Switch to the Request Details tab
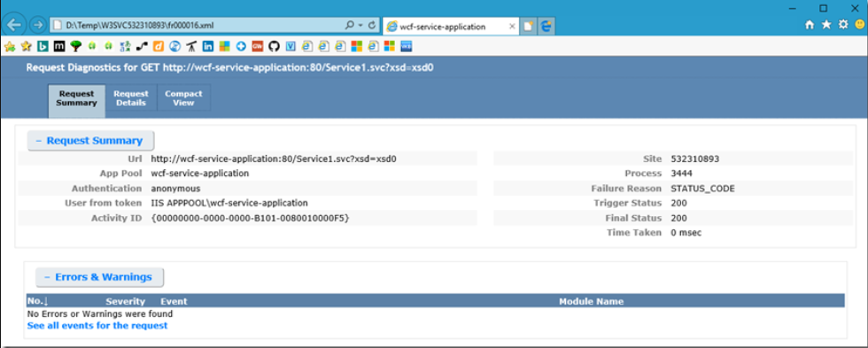 point(131,98)
